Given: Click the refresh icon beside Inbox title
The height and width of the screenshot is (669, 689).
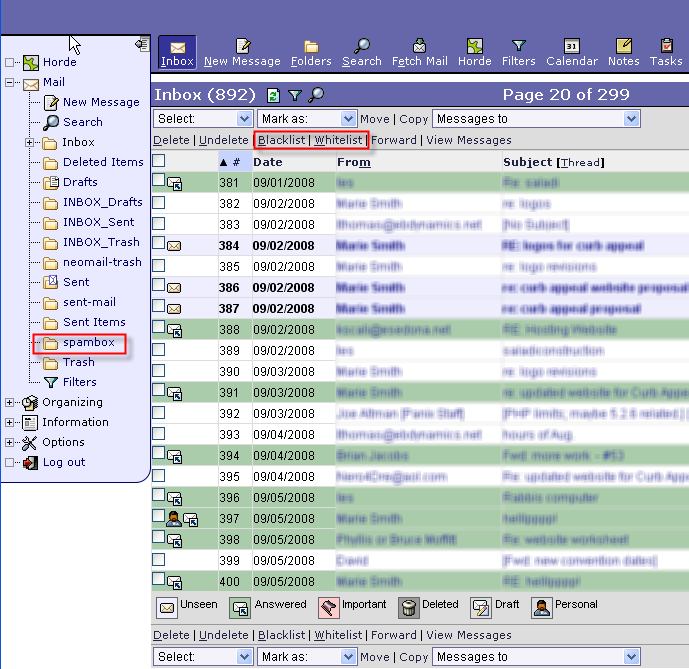Looking at the screenshot, I should tap(274, 96).
